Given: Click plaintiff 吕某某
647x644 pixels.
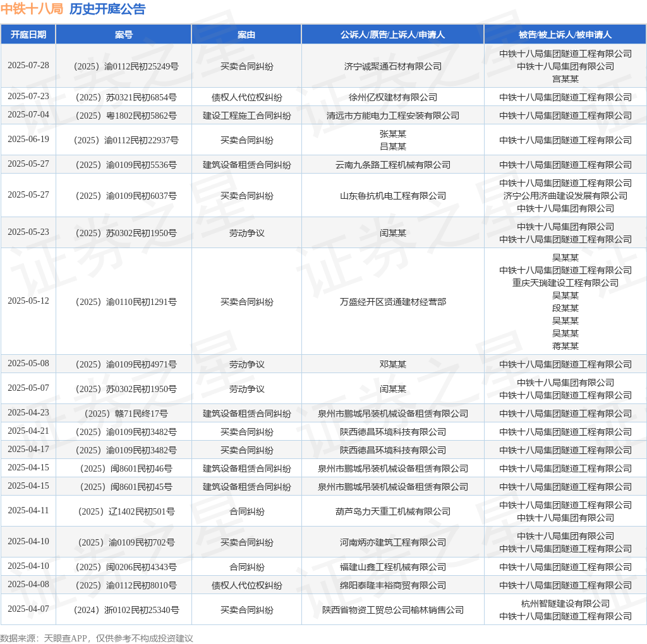Looking at the screenshot, I should click(x=392, y=146).
